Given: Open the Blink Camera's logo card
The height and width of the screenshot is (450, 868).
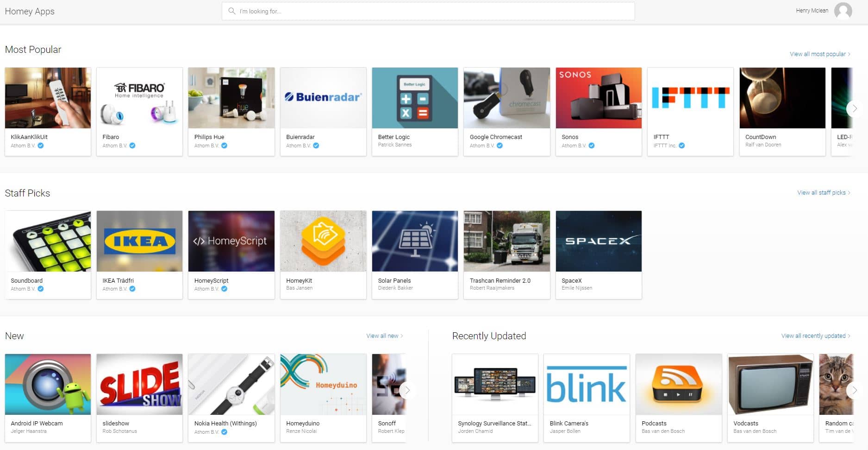Looking at the screenshot, I should coord(587,384).
